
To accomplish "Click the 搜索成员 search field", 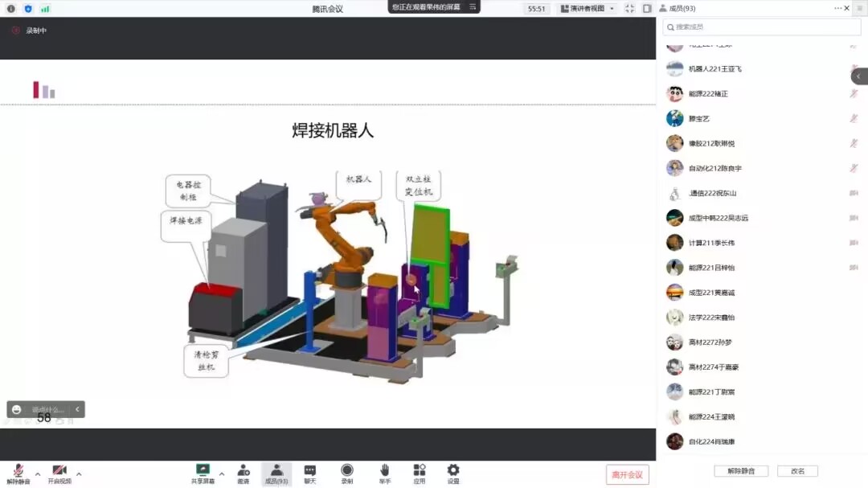I will coord(761,27).
